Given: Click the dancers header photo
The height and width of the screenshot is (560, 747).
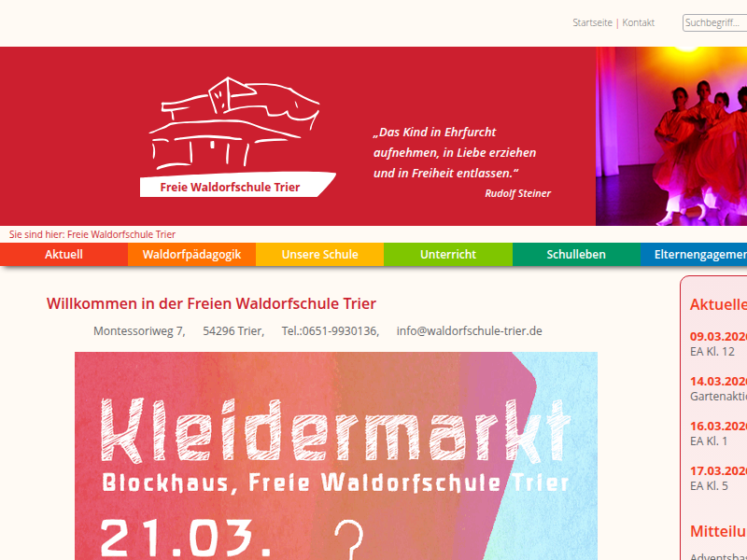Looking at the screenshot, I should [x=671, y=136].
